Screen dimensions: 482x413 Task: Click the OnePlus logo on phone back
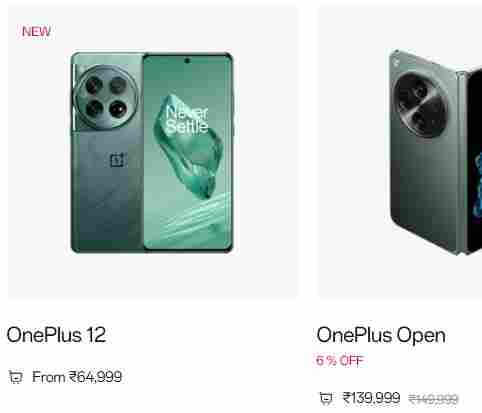(117, 160)
